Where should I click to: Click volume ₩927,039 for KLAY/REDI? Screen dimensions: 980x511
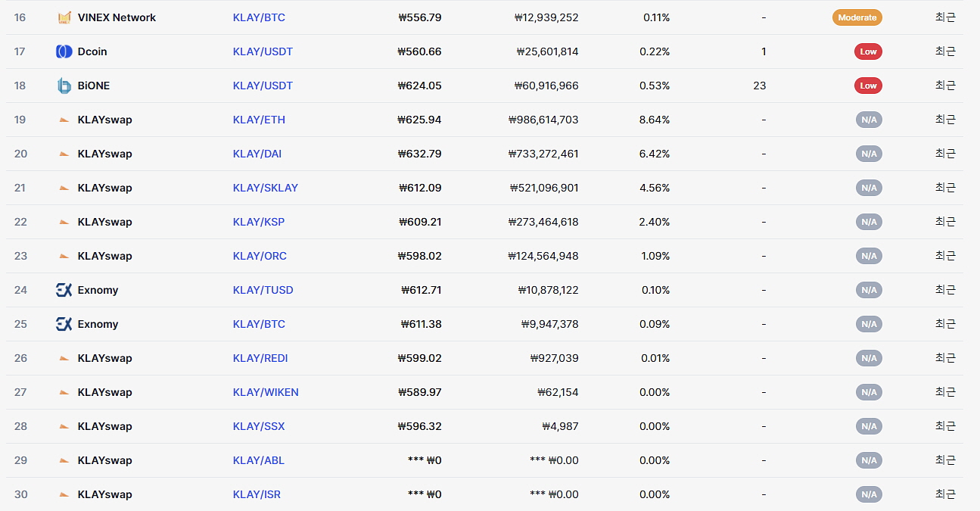[x=555, y=358]
